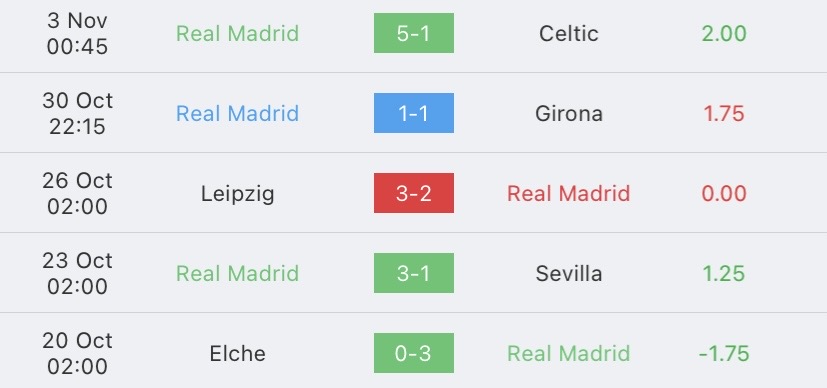Select the -1.75 handicap value
Screen dimensions: 827x388
click(x=724, y=353)
